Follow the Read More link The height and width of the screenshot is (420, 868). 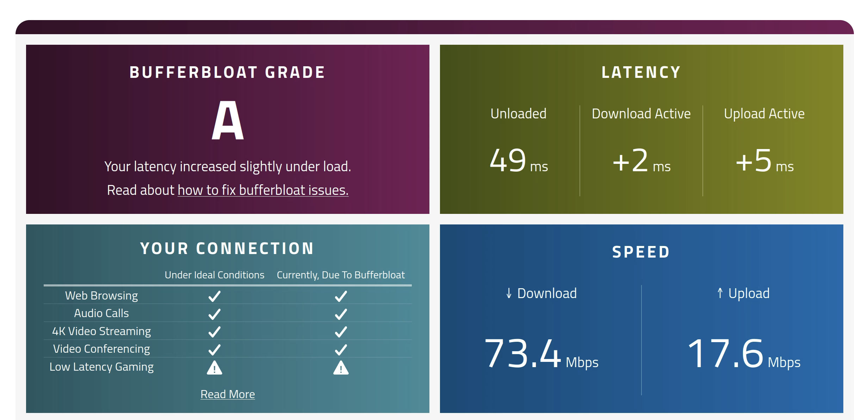click(228, 394)
